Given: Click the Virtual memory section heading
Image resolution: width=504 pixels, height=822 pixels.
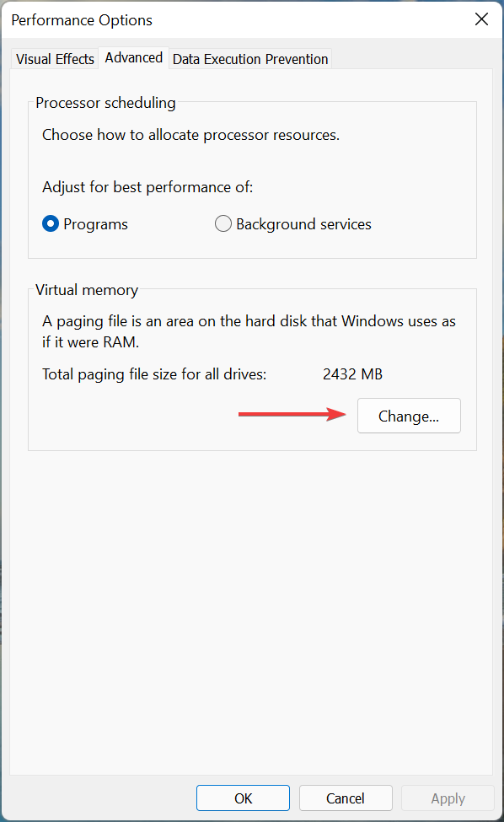Looking at the screenshot, I should [x=86, y=289].
